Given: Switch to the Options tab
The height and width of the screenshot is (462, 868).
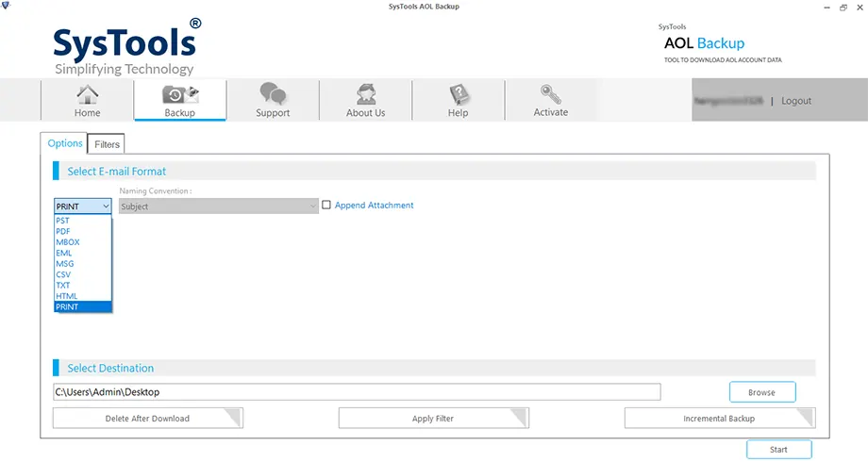Looking at the screenshot, I should [x=65, y=143].
